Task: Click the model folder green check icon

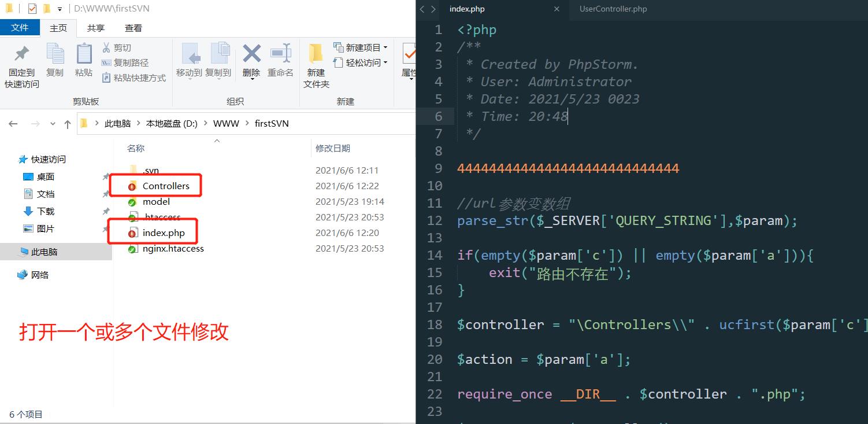Action: (x=132, y=201)
